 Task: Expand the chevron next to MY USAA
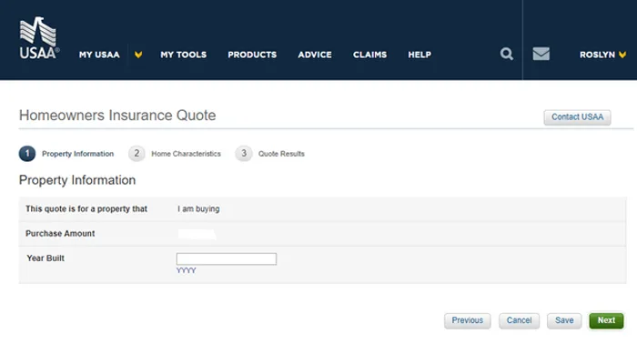coord(138,55)
